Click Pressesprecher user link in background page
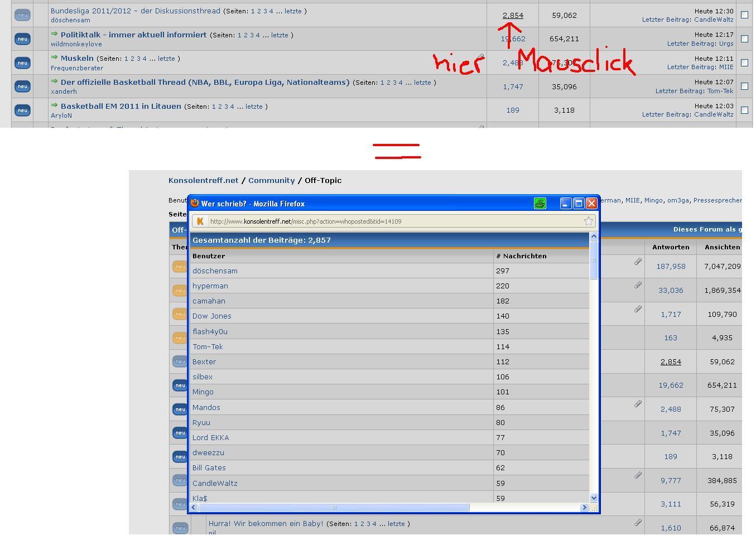756x545 pixels. 718,200
